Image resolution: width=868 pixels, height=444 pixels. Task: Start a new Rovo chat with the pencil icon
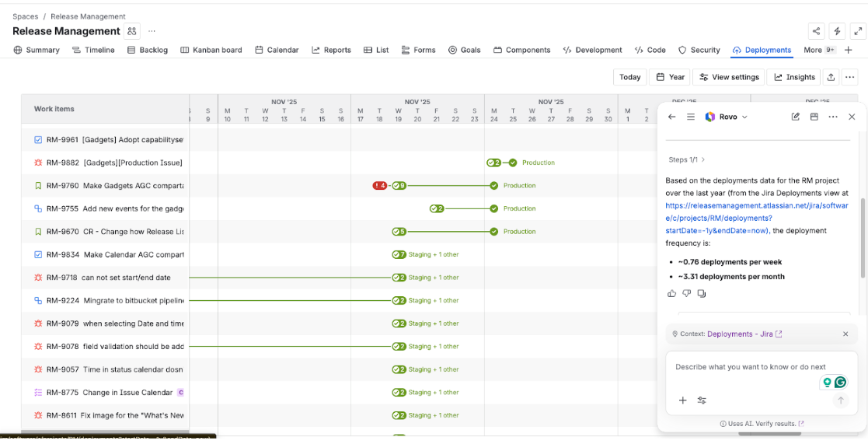(x=796, y=117)
